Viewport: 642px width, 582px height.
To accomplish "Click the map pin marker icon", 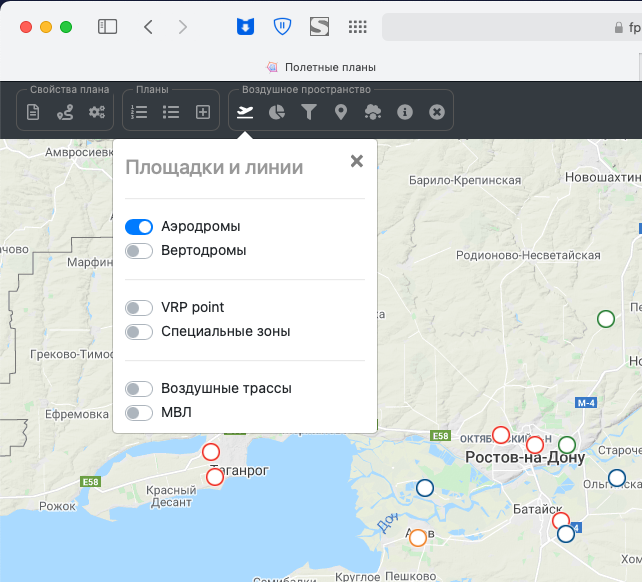I will point(341,112).
